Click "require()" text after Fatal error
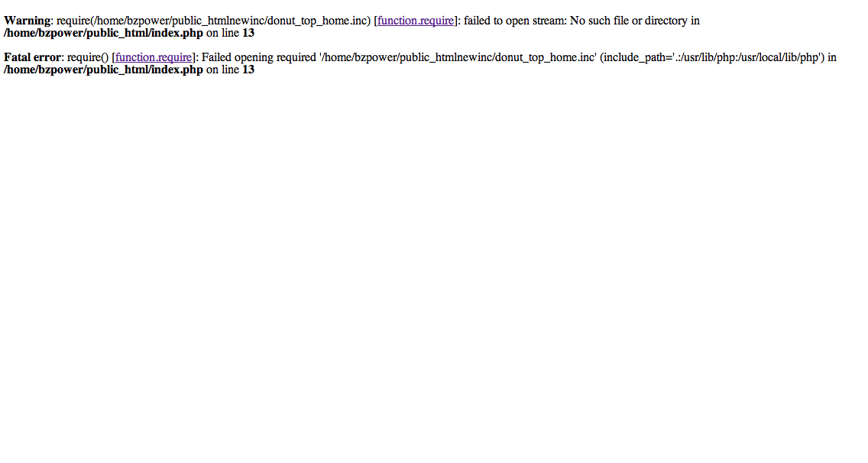The width and height of the screenshot is (868, 463). pyautogui.click(x=87, y=57)
